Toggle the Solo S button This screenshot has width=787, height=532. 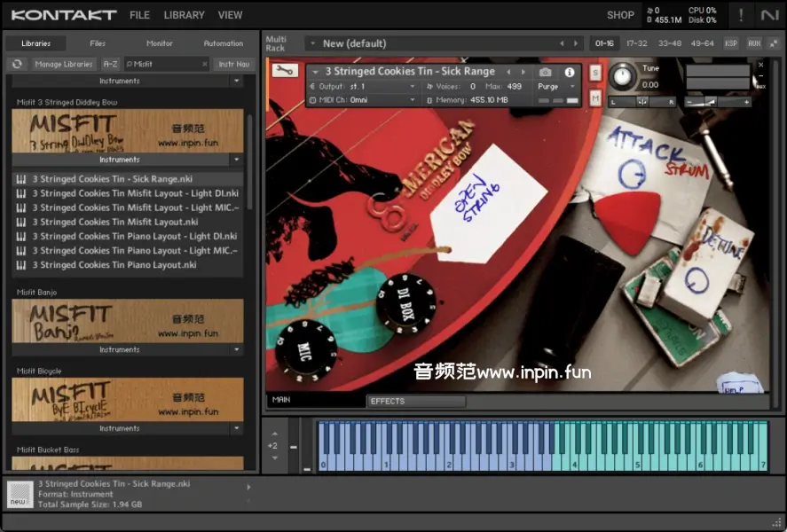[x=594, y=73]
